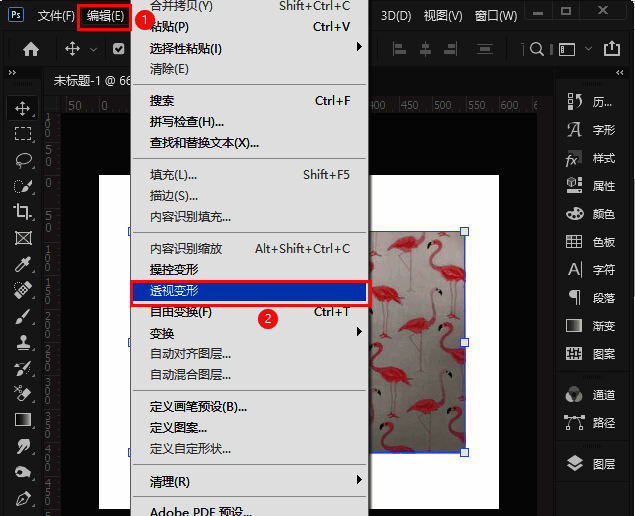Select the Frame tool

click(23, 238)
